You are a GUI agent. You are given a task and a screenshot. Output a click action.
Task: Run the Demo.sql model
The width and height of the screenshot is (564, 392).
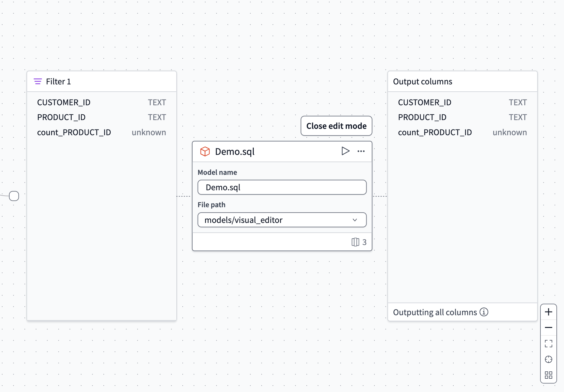[346, 151]
